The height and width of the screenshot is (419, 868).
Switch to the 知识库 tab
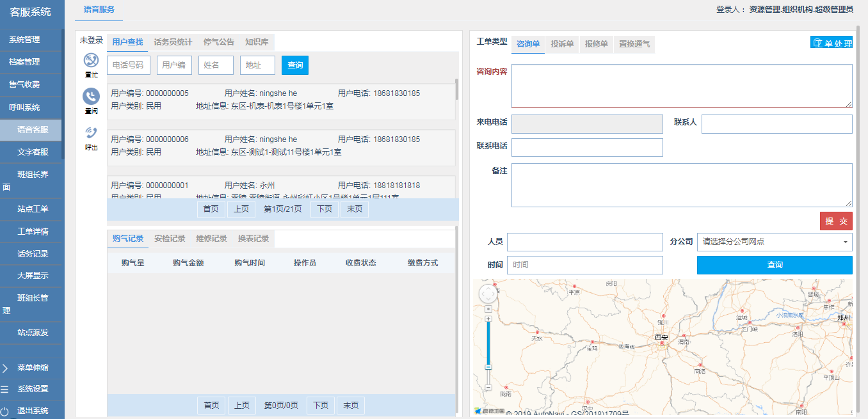point(257,42)
